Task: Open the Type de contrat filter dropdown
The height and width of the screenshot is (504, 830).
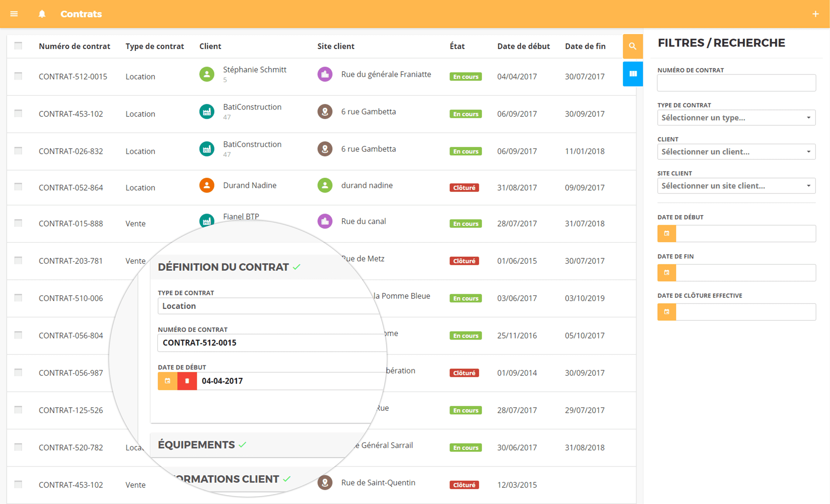Action: coord(736,117)
